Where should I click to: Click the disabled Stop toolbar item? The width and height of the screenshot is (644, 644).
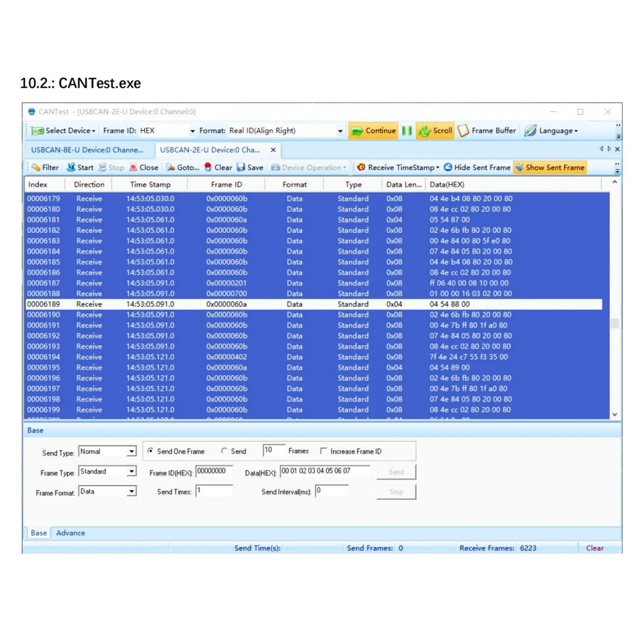pos(111,167)
